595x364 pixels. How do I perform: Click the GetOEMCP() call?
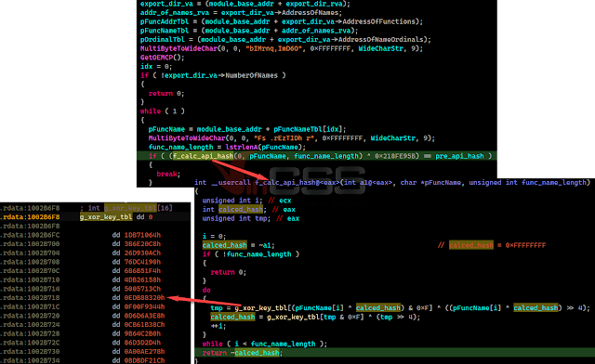162,58
